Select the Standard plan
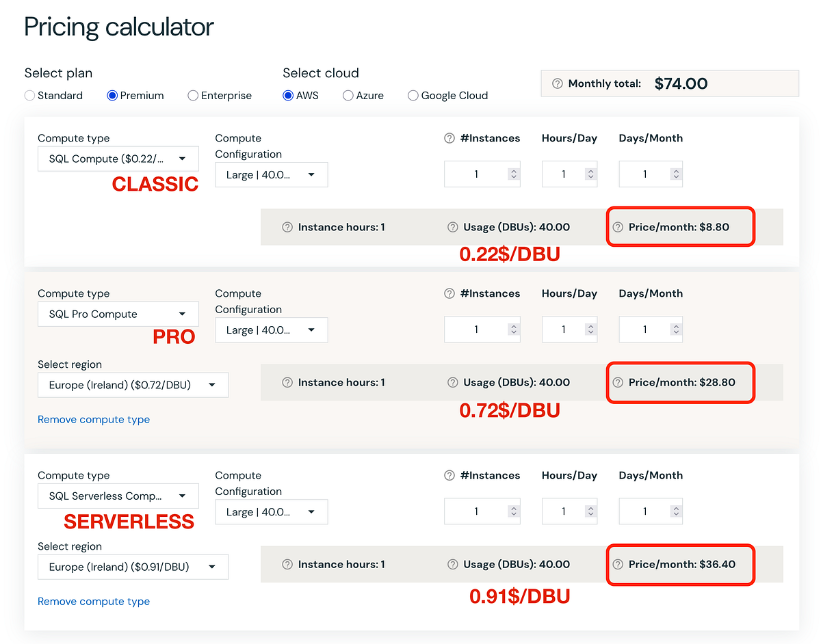Viewport: 821px width, 644px height. point(29,96)
